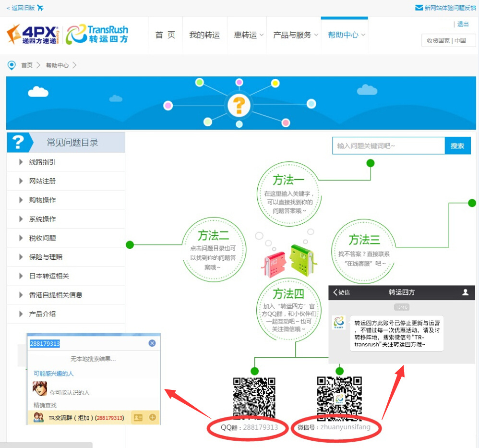Click the 方法一 circle
Viewport: 479px width, 448px height.
(288, 194)
